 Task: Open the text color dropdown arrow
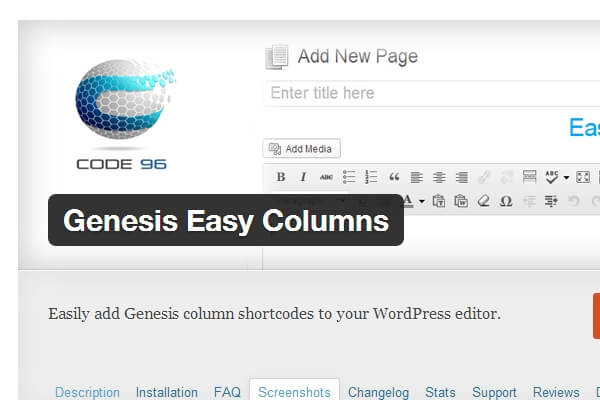click(x=422, y=201)
